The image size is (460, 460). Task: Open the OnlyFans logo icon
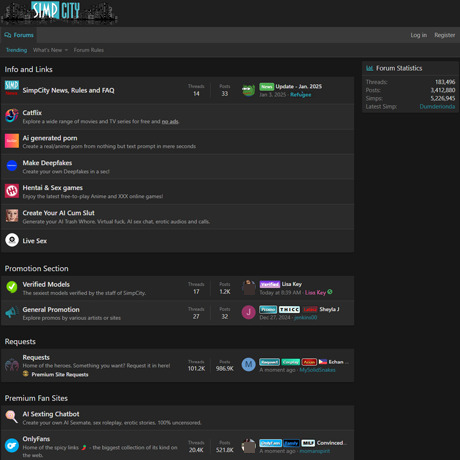12,445
